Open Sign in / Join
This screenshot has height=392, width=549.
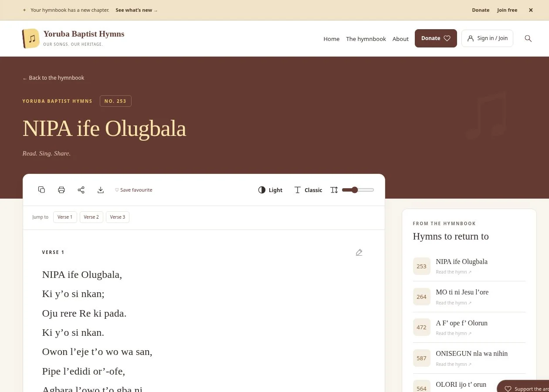tap(487, 38)
